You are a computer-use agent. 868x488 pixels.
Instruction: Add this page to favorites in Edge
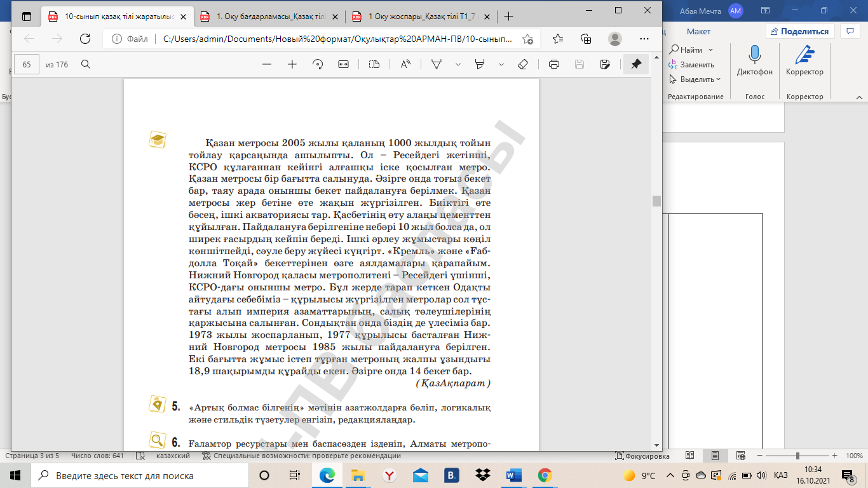tap(527, 39)
